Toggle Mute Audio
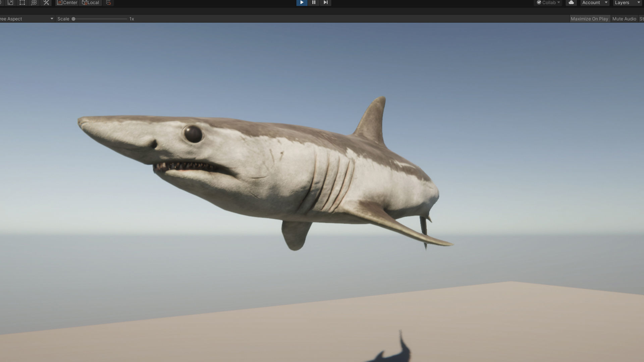This screenshot has height=362, width=644. pyautogui.click(x=624, y=19)
